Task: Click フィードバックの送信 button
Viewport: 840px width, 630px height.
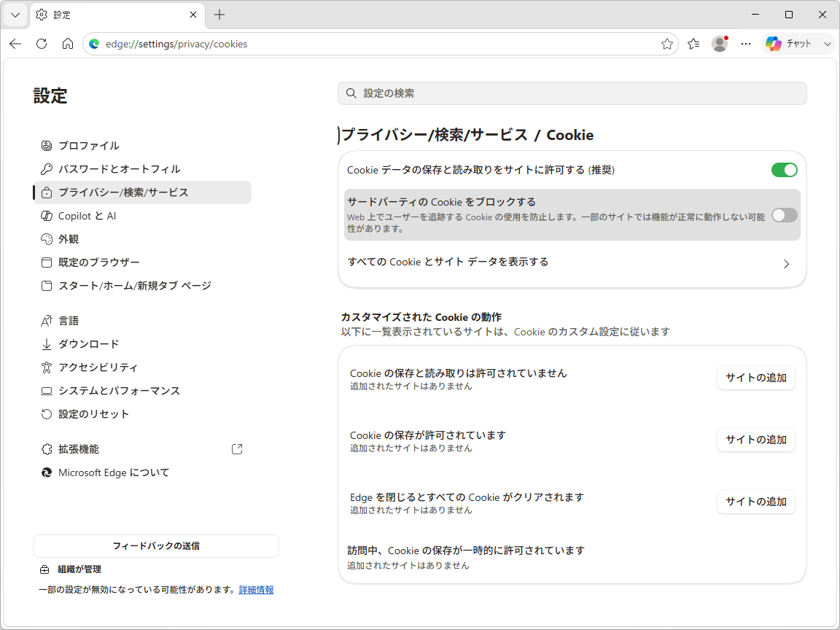Action: coord(156,546)
